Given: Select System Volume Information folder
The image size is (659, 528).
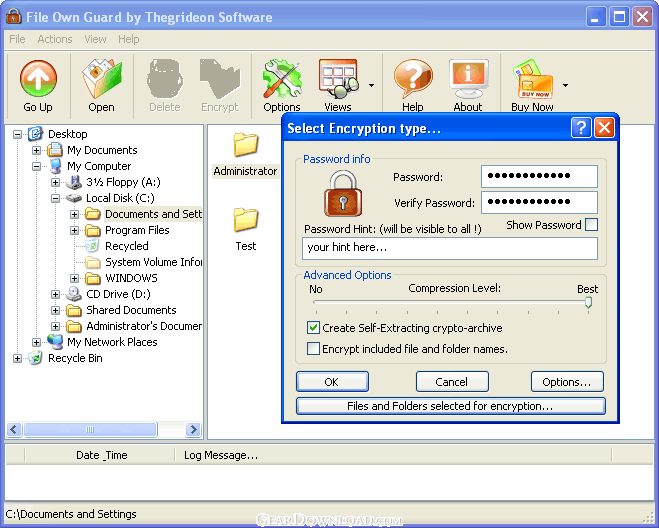Looking at the screenshot, I should [x=153, y=262].
